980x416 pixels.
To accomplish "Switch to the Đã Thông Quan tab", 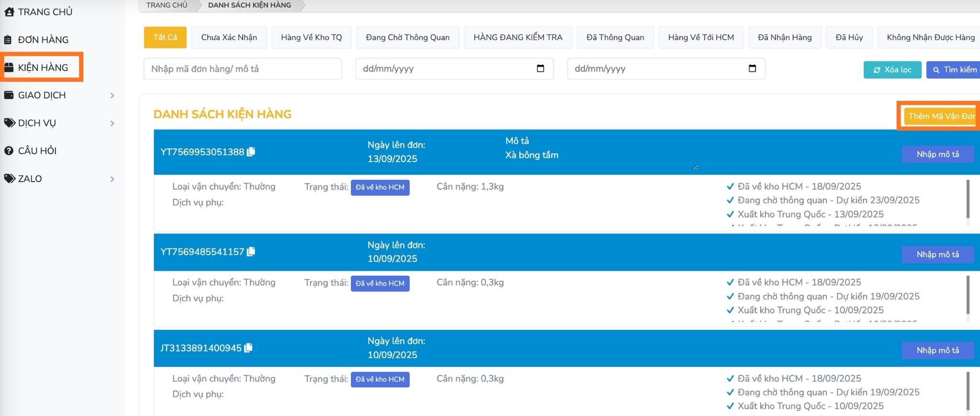I will [615, 37].
